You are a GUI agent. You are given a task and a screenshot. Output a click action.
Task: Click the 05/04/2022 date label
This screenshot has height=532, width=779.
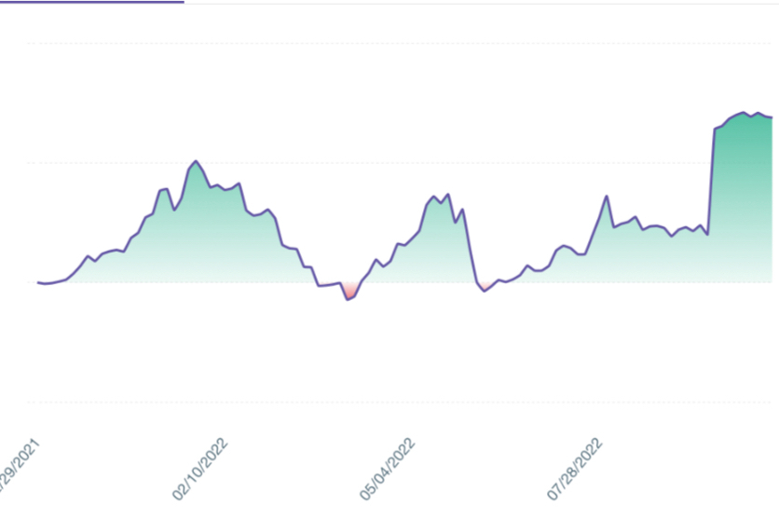[x=387, y=469]
